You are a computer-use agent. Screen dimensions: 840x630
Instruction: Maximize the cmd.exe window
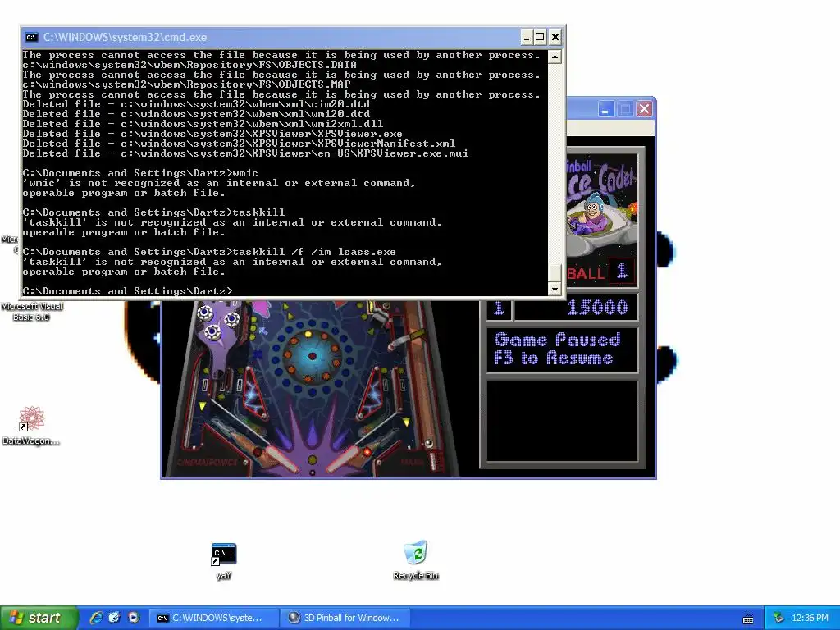click(540, 37)
